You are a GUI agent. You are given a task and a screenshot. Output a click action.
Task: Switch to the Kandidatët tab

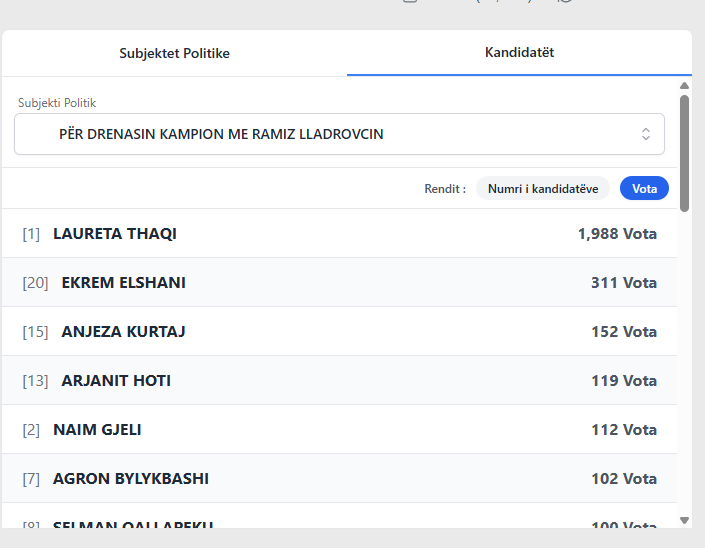pyautogui.click(x=519, y=52)
